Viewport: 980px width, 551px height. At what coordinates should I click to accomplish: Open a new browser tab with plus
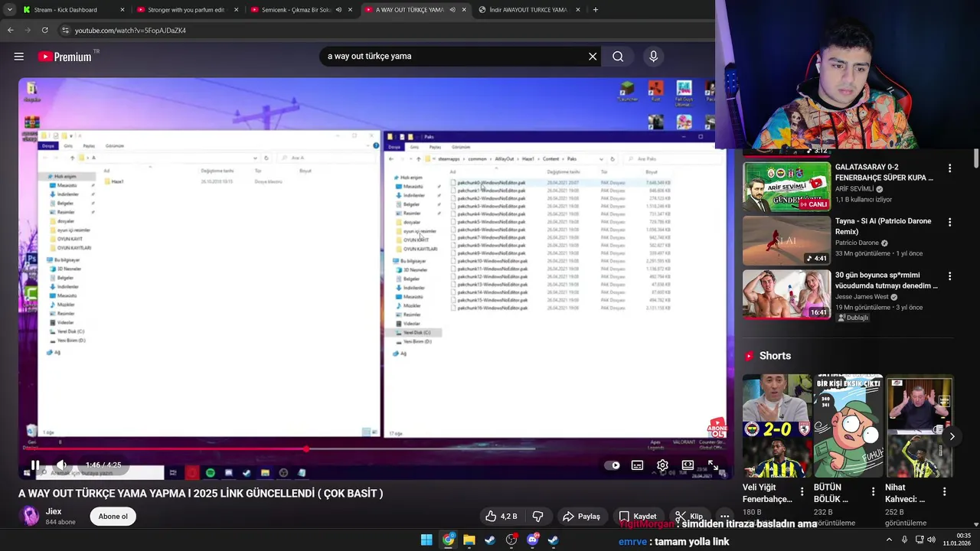[596, 10]
